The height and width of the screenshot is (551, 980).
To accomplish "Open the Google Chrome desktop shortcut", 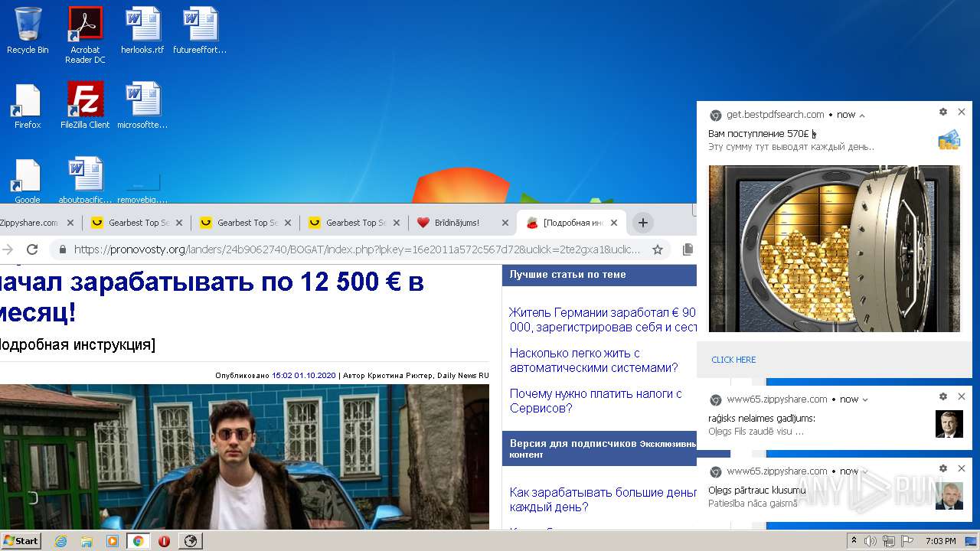I will tap(28, 181).
